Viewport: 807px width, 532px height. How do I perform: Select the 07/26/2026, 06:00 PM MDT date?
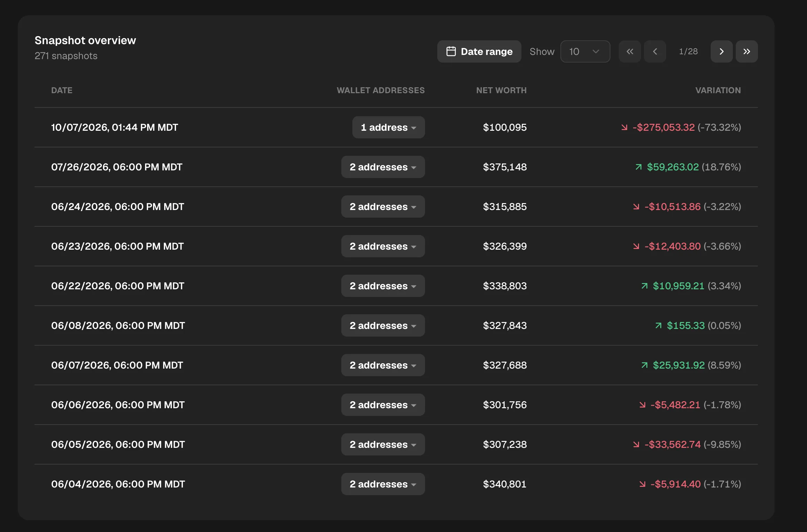tap(117, 167)
